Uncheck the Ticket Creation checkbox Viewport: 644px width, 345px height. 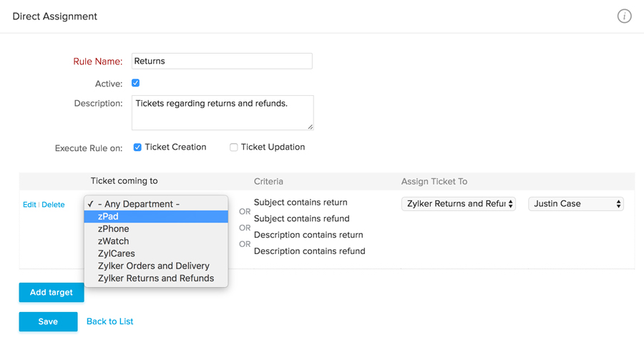(137, 147)
